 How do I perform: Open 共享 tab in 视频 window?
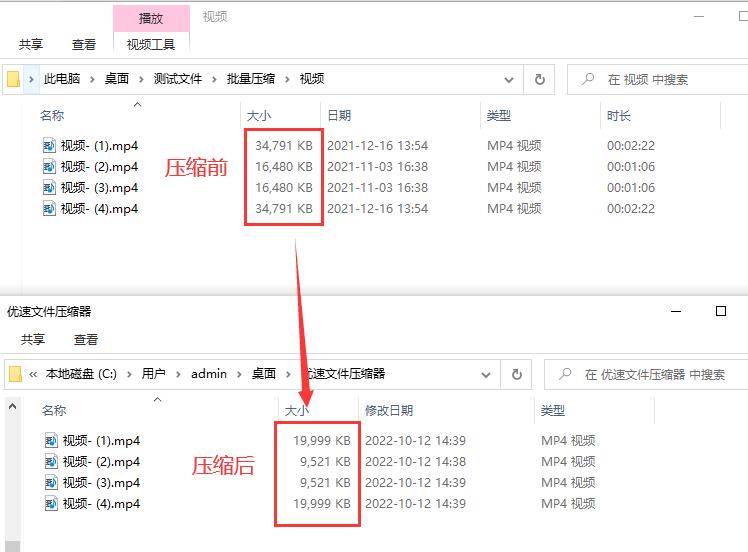point(31,44)
